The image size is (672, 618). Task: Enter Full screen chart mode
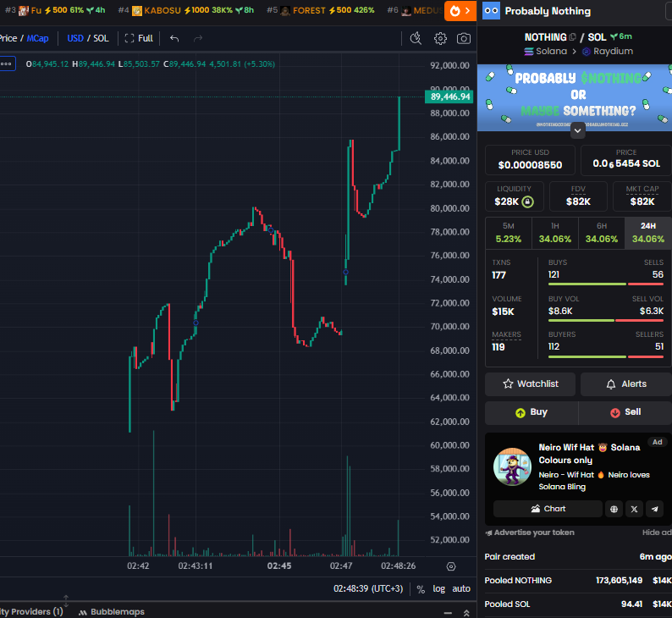click(x=139, y=38)
